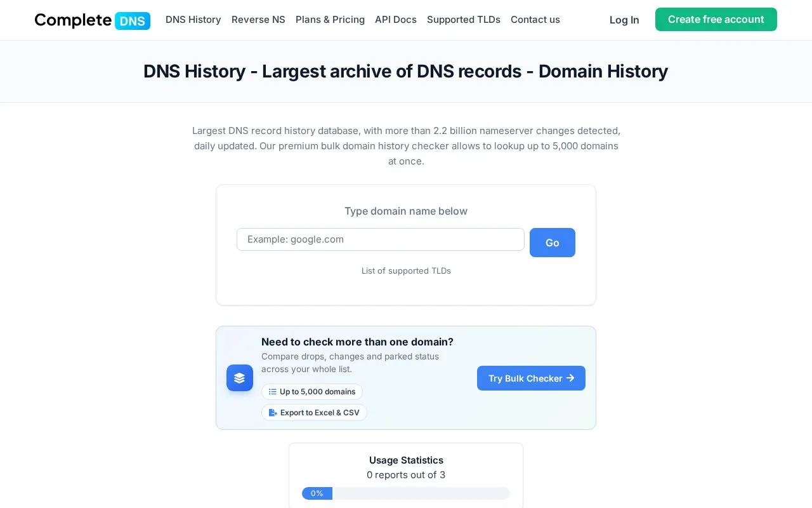The width and height of the screenshot is (812, 508).
Task: Click the 'Largest DNS record history database' paragraph
Action: click(406, 145)
